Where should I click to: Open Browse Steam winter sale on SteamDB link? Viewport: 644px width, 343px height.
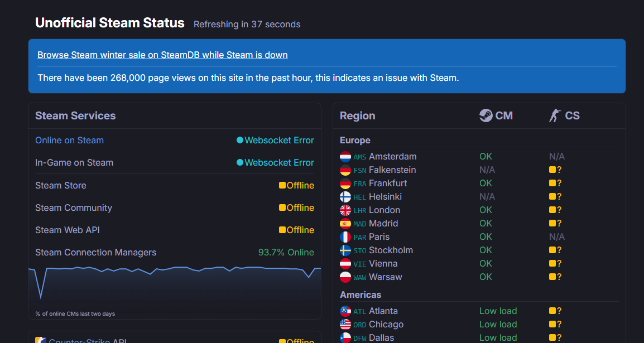click(x=162, y=55)
